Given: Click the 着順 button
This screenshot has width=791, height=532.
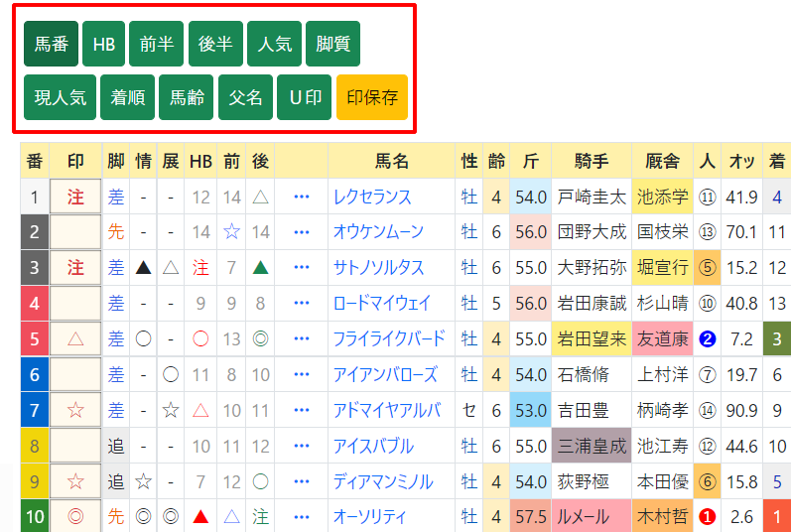Looking at the screenshot, I should click(128, 97).
